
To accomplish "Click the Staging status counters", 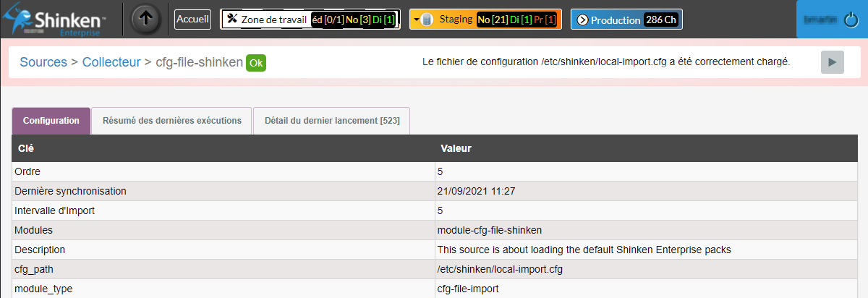I will pos(516,20).
